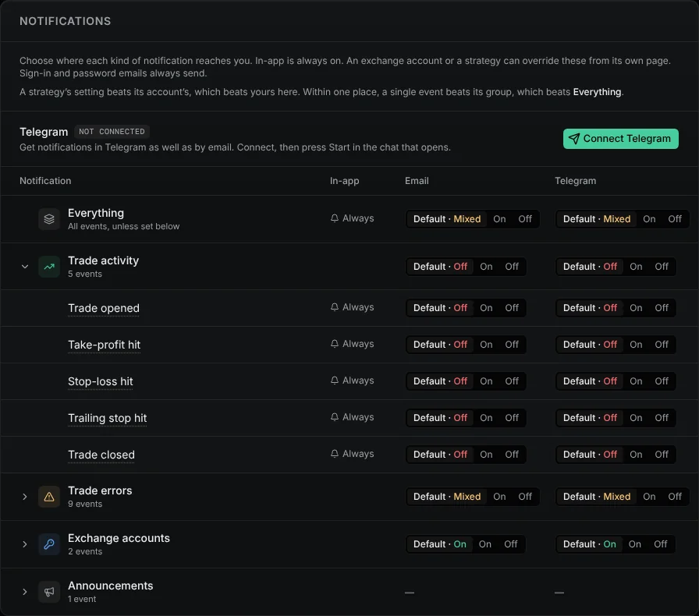Collapse the Trade activity group
The height and width of the screenshot is (616, 699).
click(x=25, y=267)
